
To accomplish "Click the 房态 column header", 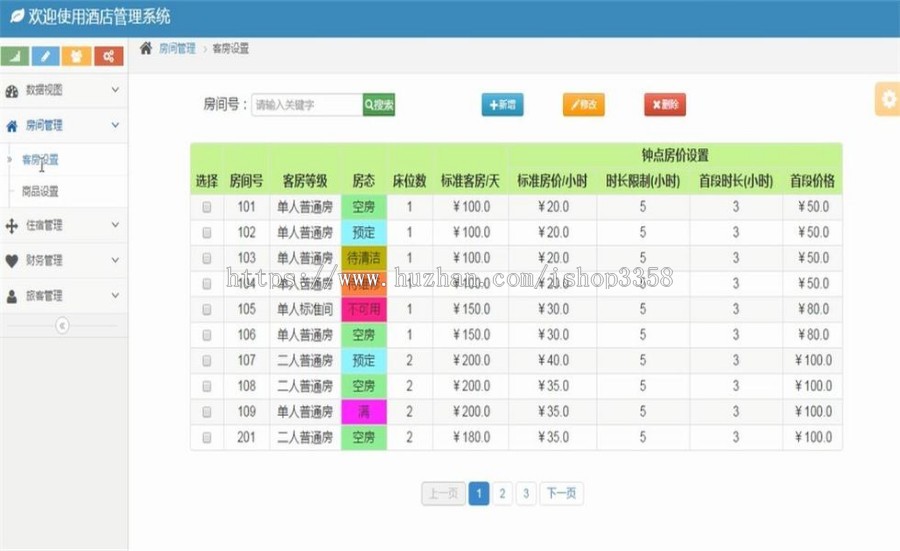I will point(364,181).
